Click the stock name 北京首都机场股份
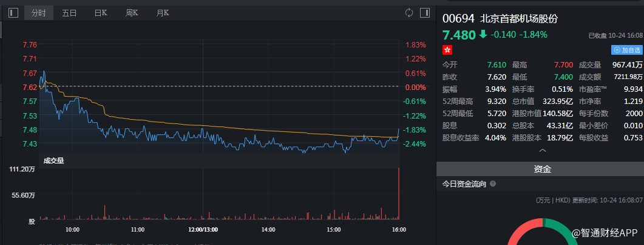This screenshot has width=644, height=245. (518, 18)
